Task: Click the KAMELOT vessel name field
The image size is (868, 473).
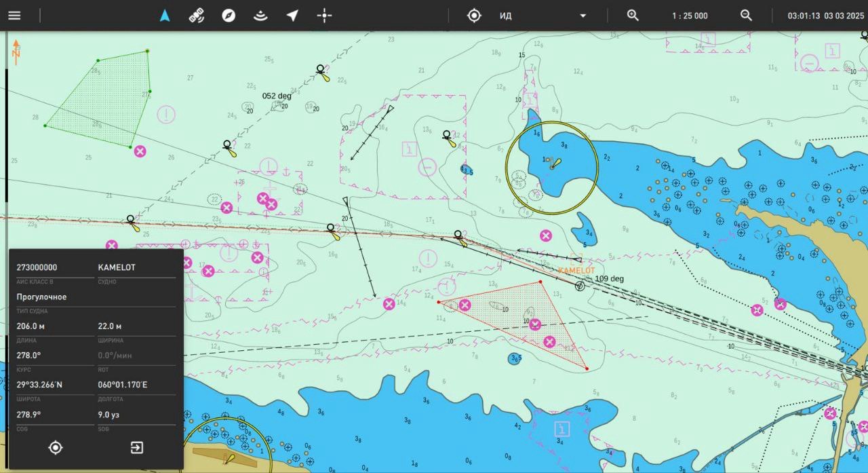Action: (117, 267)
